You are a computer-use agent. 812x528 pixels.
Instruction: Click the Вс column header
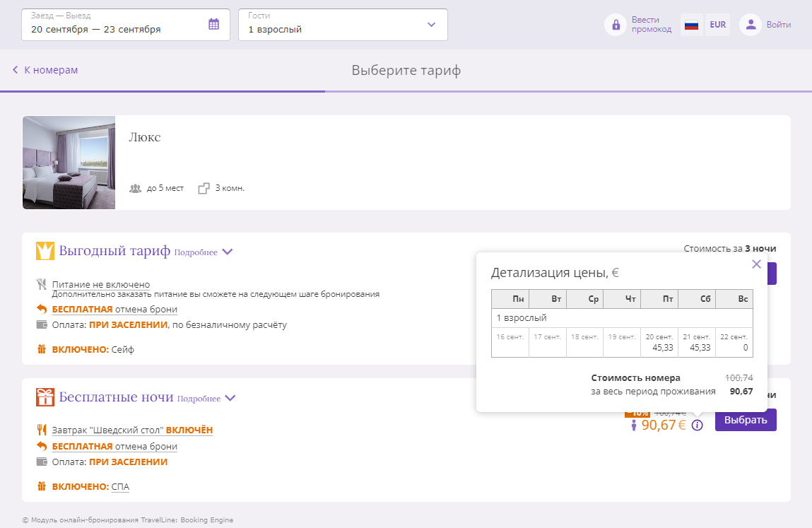pyautogui.click(x=734, y=299)
